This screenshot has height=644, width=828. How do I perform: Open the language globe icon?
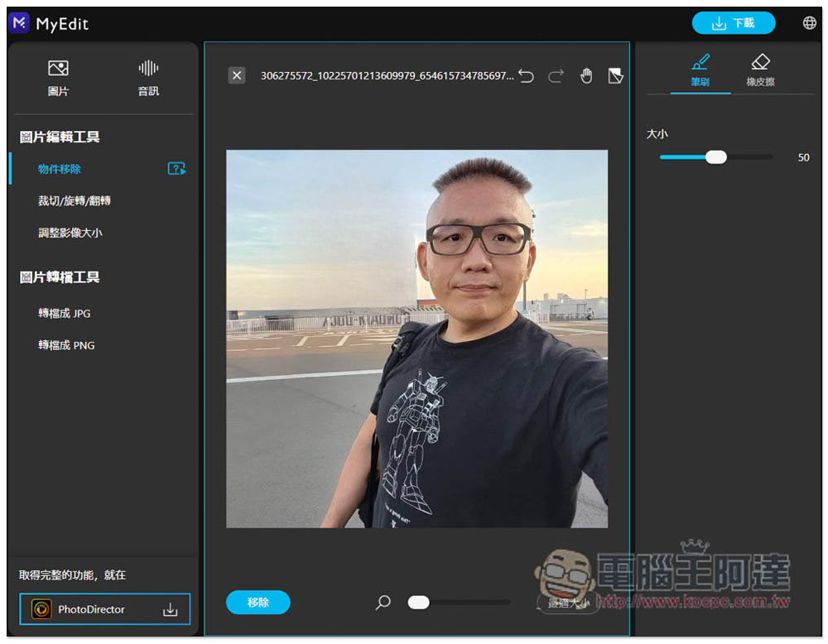click(x=809, y=23)
